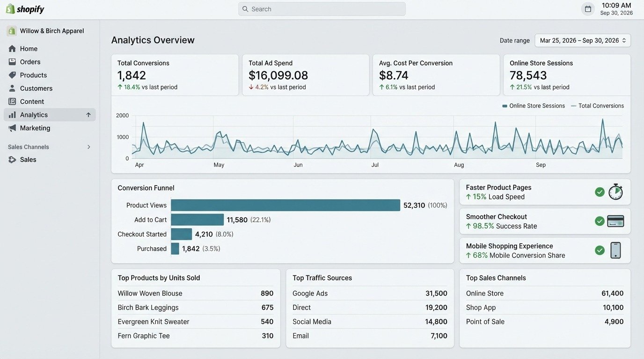The image size is (644, 359).
Task: Expand the Sales Channels chevron
Action: (x=89, y=147)
